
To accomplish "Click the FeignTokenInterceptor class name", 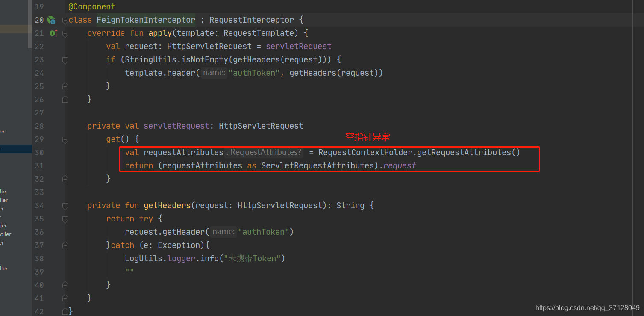I will (x=146, y=20).
